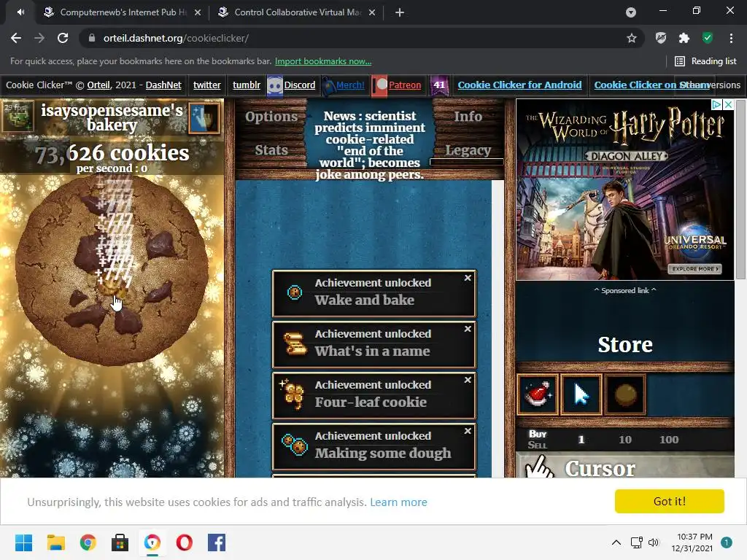Bookmark this page with star icon
747x560 pixels.
(x=631, y=38)
